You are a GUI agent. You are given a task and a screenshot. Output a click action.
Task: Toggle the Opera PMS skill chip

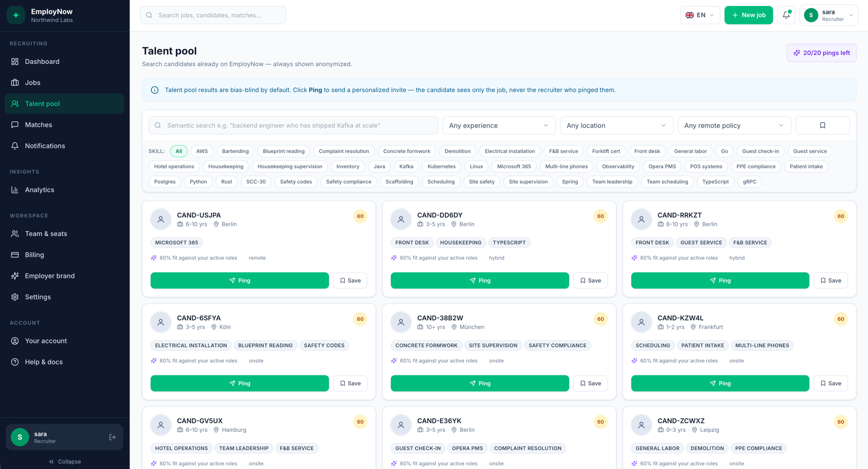pos(662,167)
